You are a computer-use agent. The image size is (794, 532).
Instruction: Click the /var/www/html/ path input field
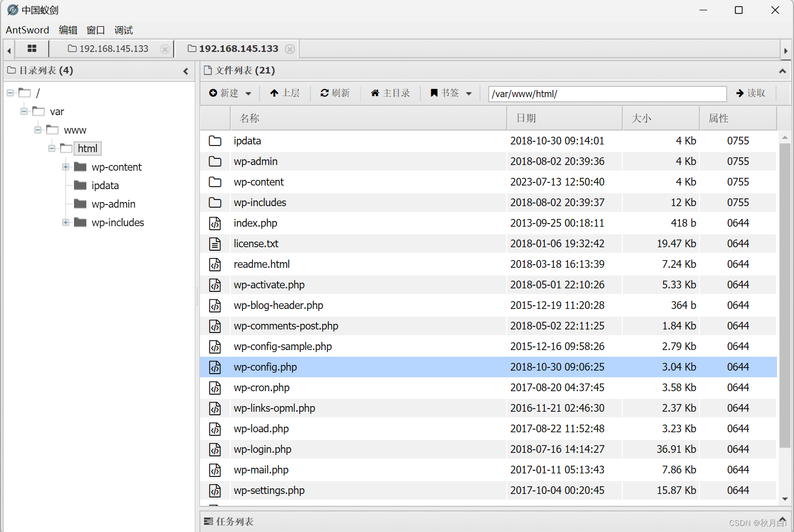pyautogui.click(x=606, y=94)
